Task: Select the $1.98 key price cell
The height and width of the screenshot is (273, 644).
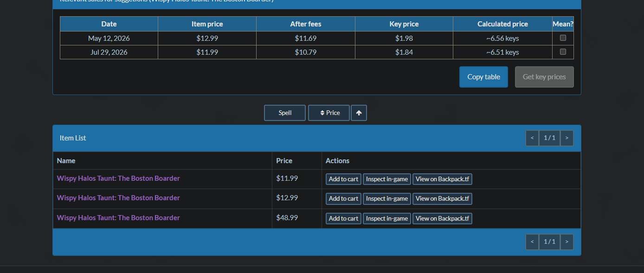Action: coord(404,38)
